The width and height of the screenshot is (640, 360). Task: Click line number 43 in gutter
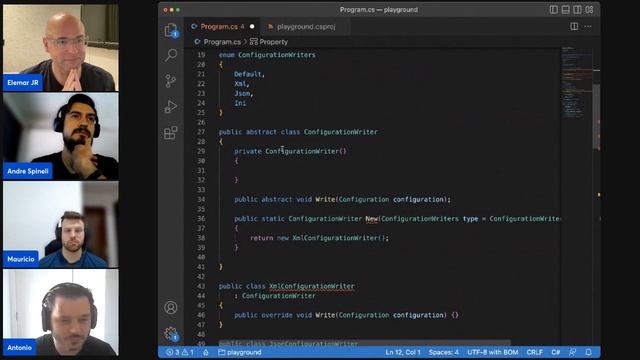click(x=201, y=286)
